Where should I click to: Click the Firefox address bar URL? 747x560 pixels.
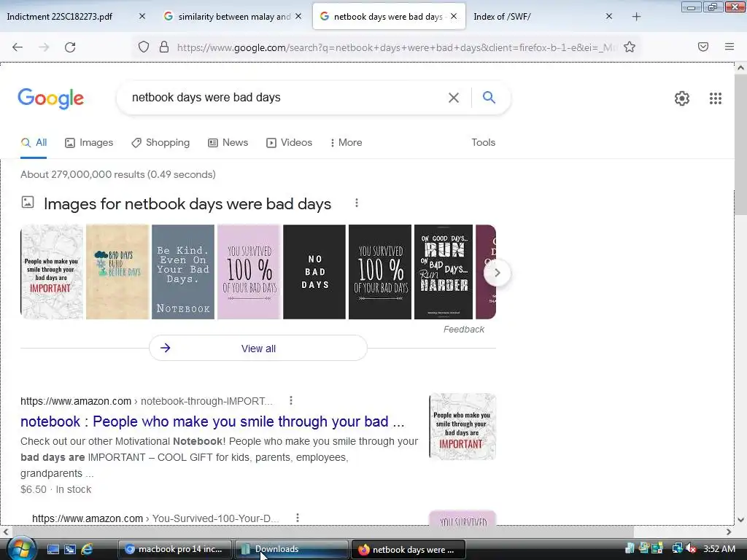[x=395, y=47]
